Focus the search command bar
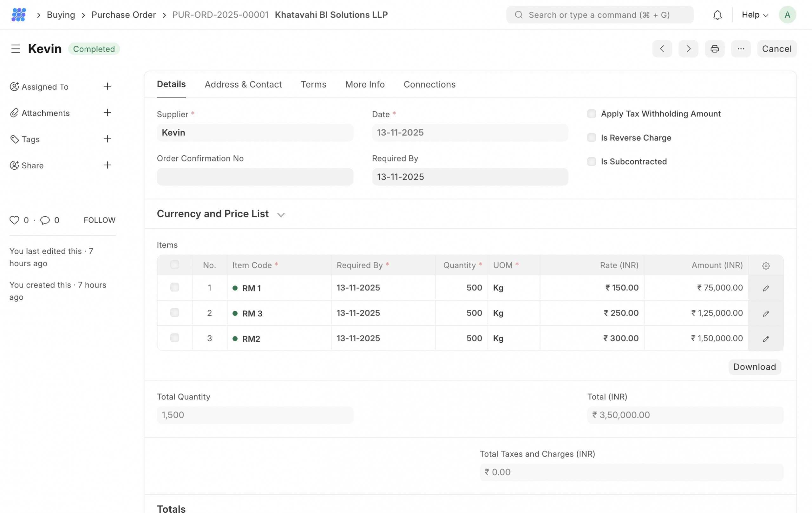812x513 pixels. click(x=599, y=15)
